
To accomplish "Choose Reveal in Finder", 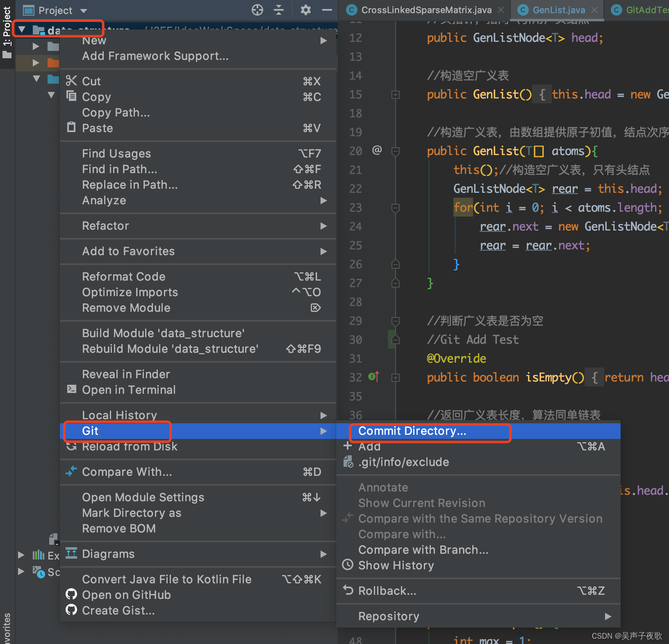I will [x=198, y=374].
